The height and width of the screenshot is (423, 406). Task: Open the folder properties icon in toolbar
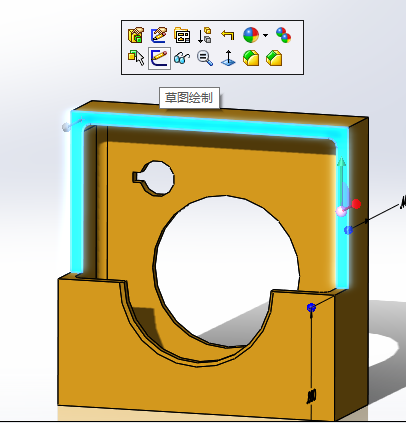click(x=182, y=35)
